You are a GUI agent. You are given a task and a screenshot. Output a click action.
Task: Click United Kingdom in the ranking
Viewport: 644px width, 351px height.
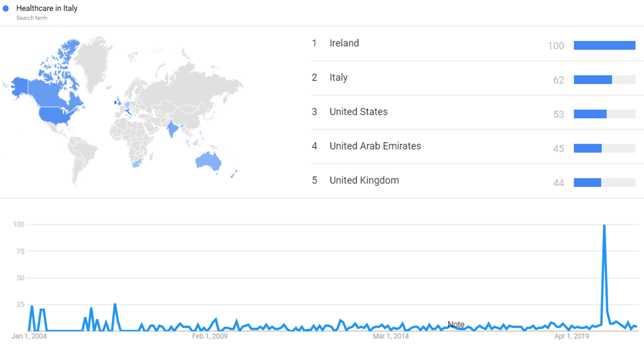[x=364, y=180]
